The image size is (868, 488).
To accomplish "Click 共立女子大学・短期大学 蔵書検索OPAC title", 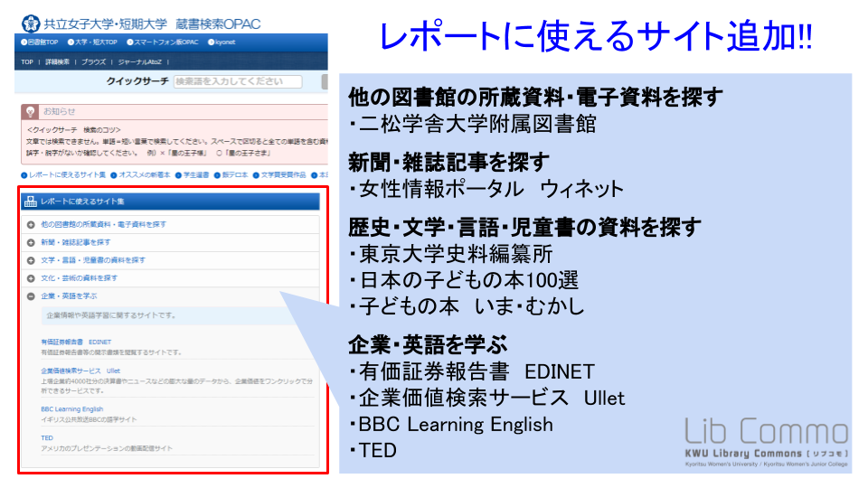I will [152, 23].
